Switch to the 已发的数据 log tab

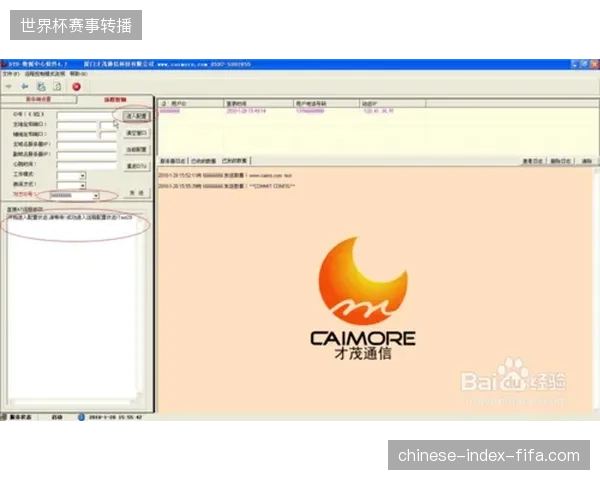234,161
